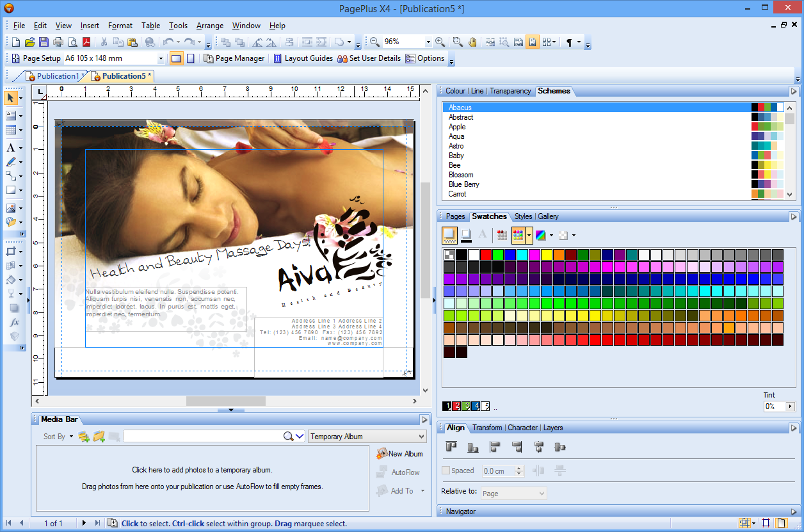Open the page size A6 dropdown
Image resolution: width=804 pixels, height=532 pixels.
[161, 58]
